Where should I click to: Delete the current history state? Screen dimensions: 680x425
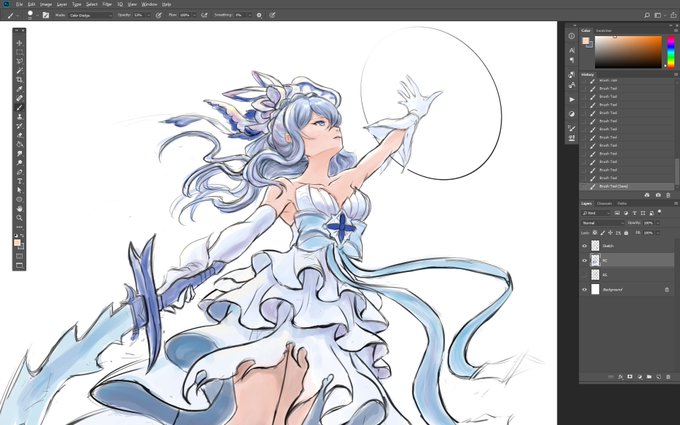click(668, 195)
